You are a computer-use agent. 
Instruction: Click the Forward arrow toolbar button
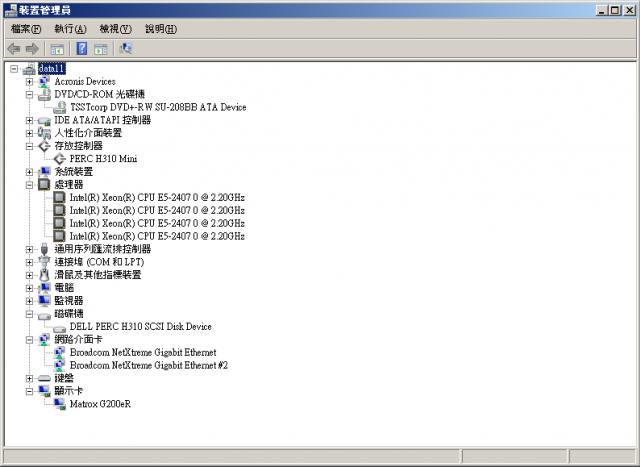point(32,49)
